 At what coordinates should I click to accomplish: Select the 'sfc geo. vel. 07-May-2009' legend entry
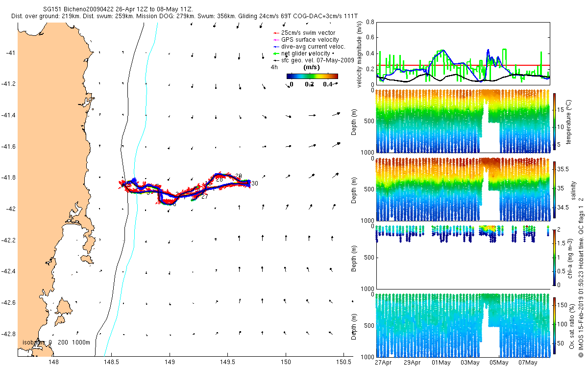coord(313,59)
